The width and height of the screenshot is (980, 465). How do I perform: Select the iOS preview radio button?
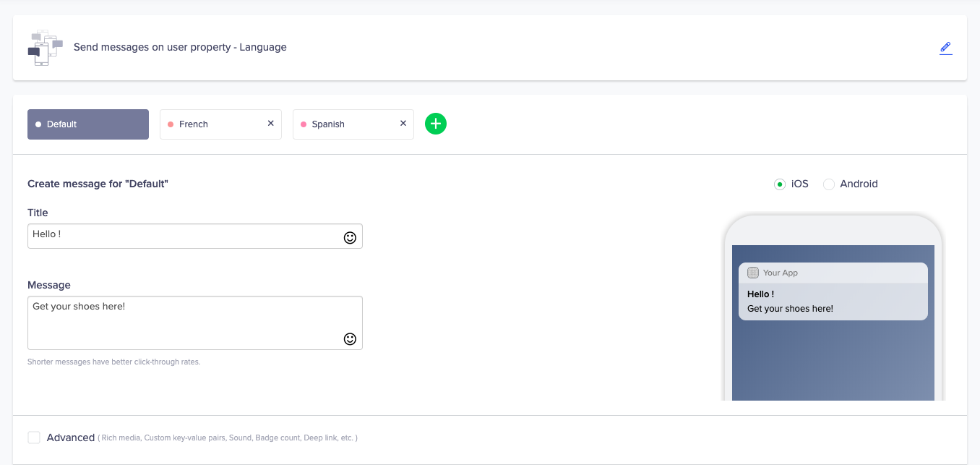780,184
